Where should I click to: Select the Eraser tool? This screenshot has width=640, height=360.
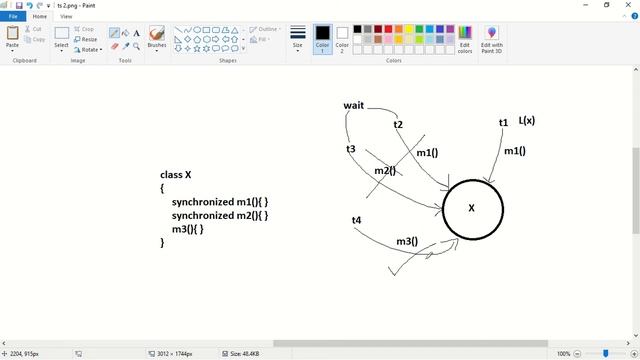pyautogui.click(x=114, y=46)
